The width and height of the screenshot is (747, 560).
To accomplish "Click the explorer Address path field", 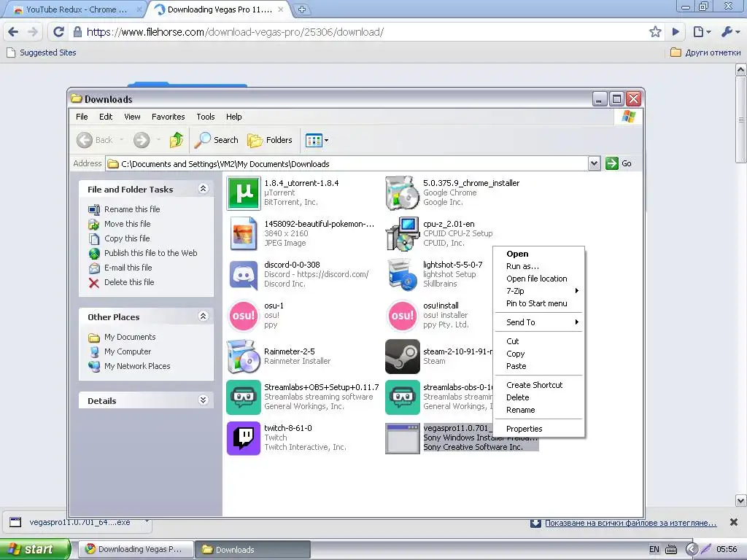I will (347, 164).
